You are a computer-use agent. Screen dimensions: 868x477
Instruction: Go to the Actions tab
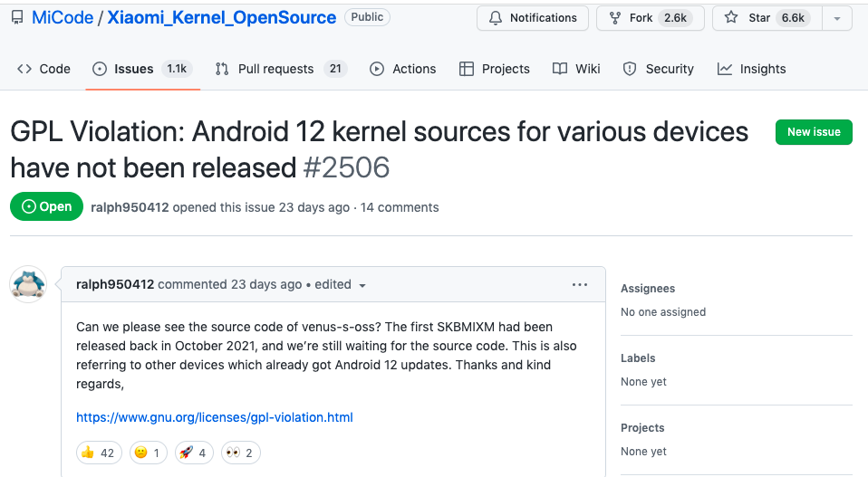(402, 69)
